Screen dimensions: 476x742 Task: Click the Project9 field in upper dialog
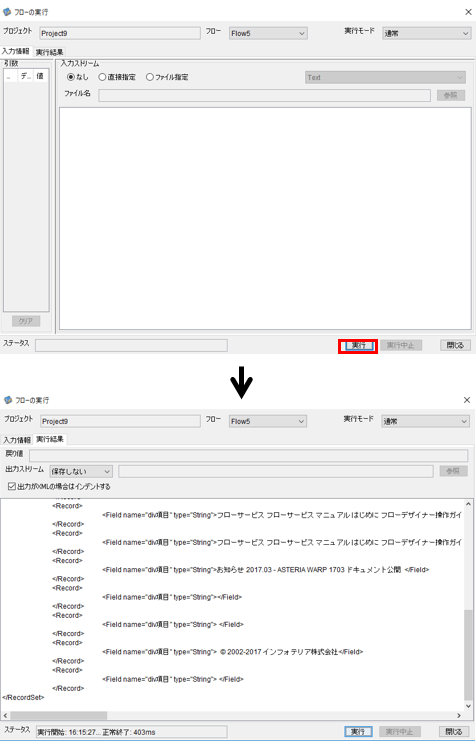[x=120, y=34]
